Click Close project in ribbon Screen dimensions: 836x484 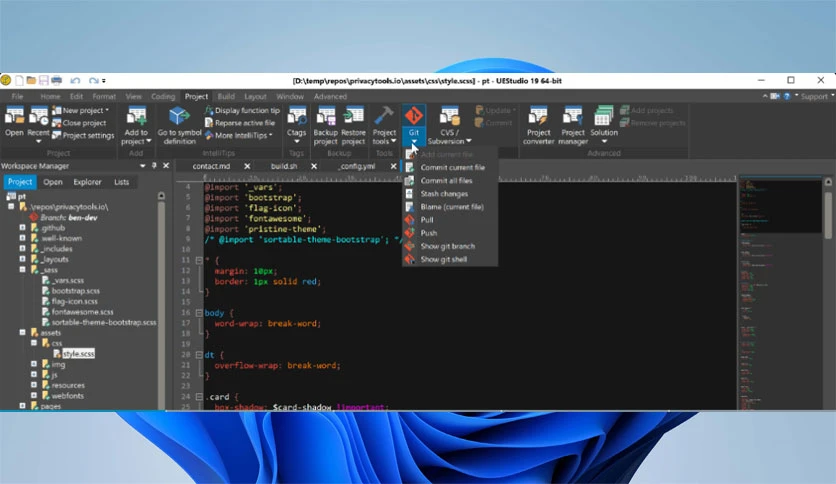(x=79, y=123)
